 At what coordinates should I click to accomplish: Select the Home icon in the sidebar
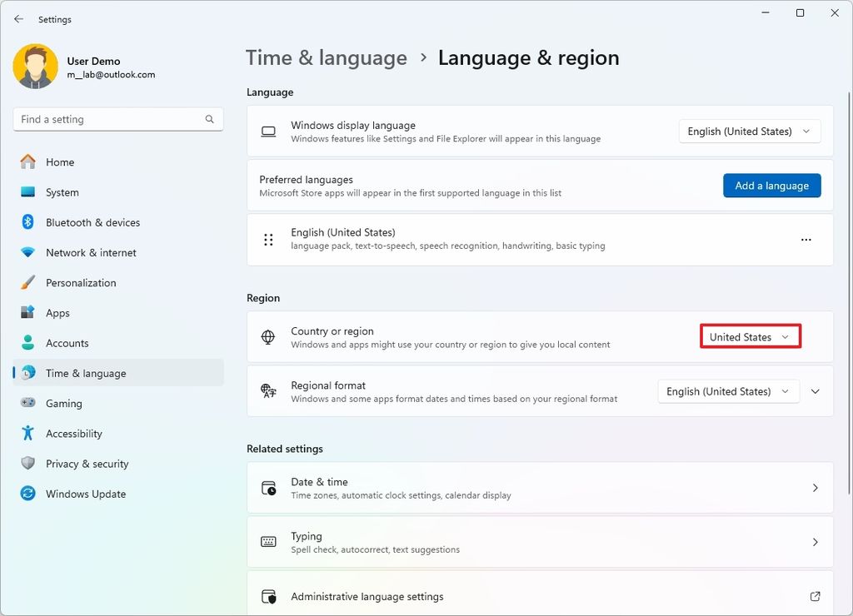28,161
